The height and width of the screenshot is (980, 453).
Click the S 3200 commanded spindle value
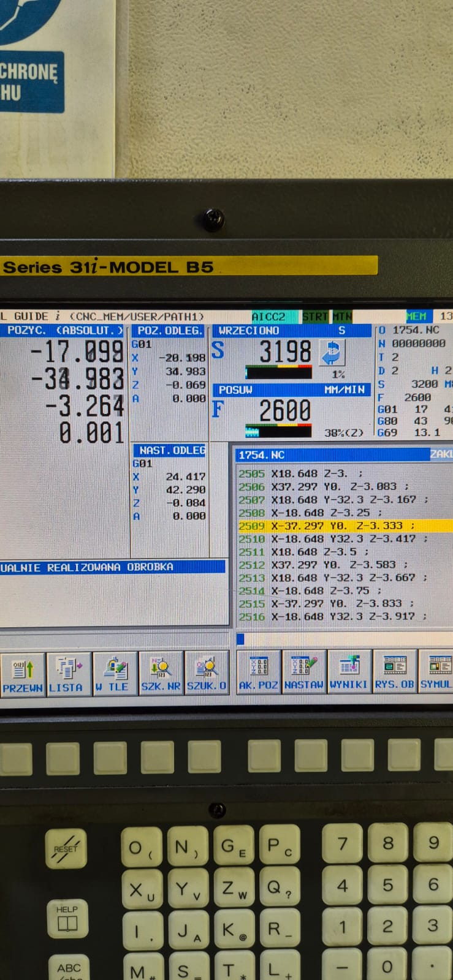click(408, 384)
